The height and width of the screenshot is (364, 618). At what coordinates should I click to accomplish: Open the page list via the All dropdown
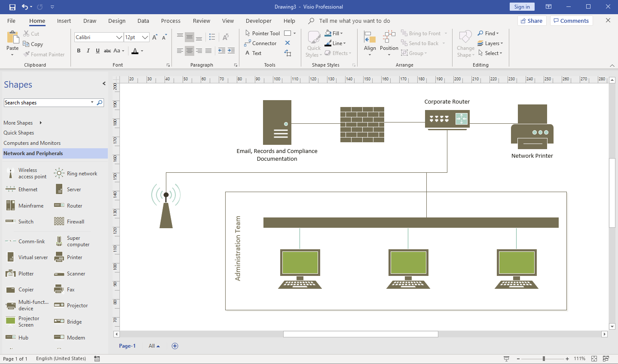153,346
